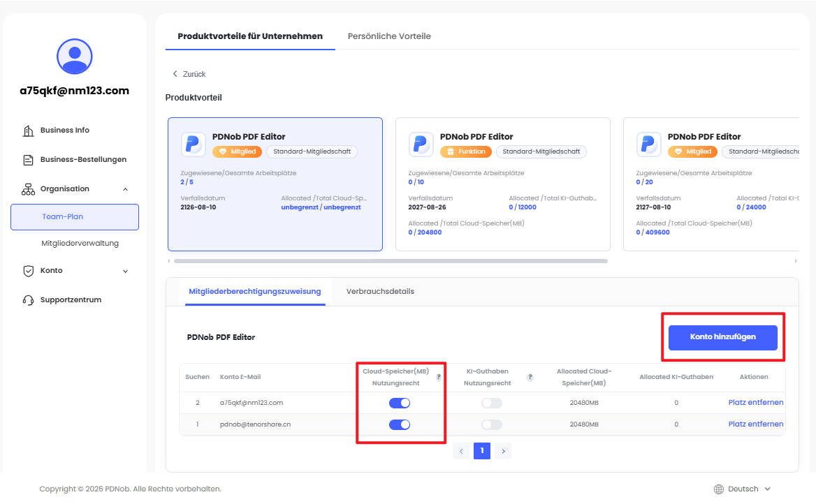Collapse the Organisation menu chevron
Viewport: 816px width, 504px height.
pyautogui.click(x=126, y=189)
